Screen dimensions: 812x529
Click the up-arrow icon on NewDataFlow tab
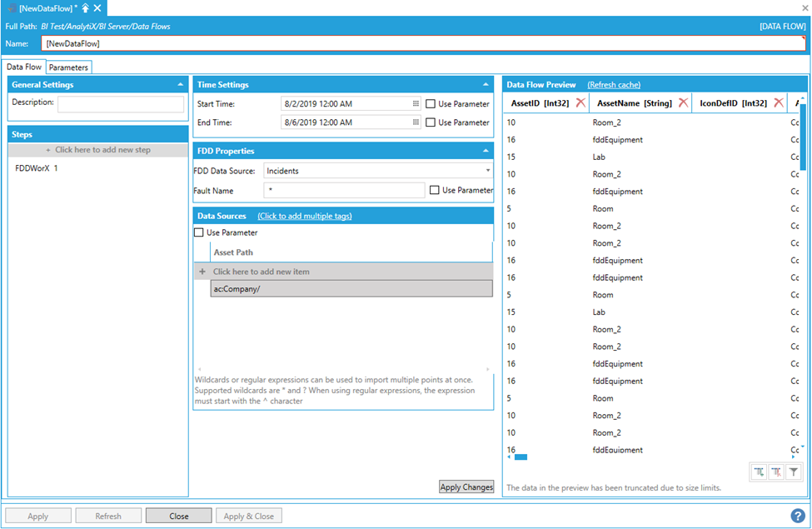85,7
